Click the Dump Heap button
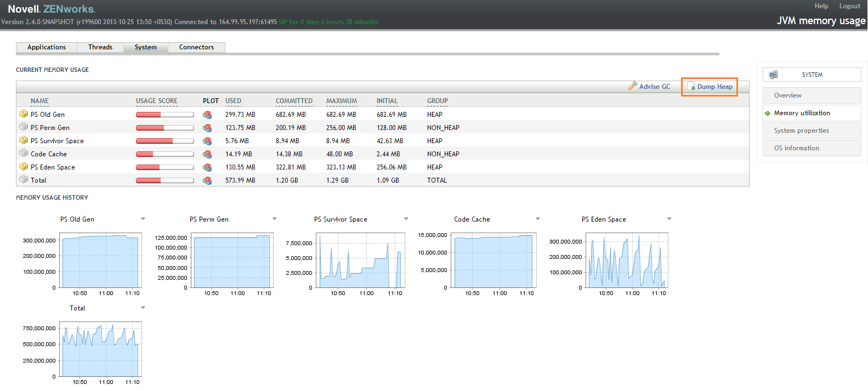Image resolution: width=868 pixels, height=390 pixels. tap(710, 87)
